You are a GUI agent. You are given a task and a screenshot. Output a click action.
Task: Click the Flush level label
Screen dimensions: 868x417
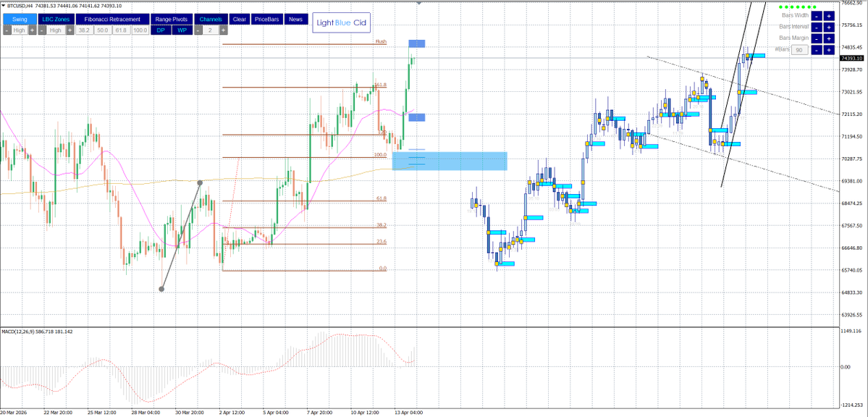tap(381, 41)
